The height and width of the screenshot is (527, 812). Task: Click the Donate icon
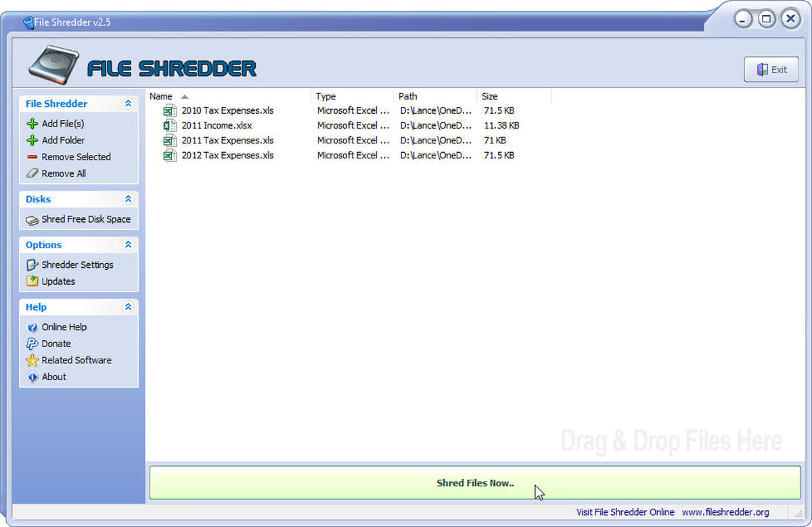33,344
